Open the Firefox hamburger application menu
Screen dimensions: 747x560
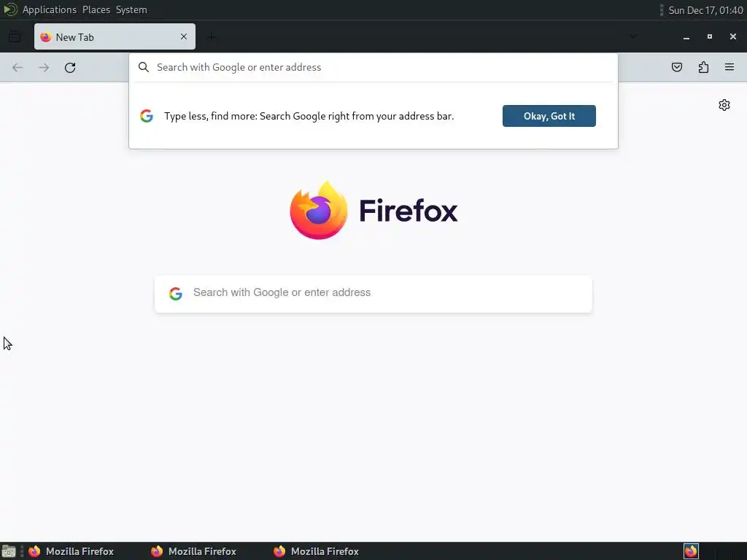pyautogui.click(x=729, y=67)
